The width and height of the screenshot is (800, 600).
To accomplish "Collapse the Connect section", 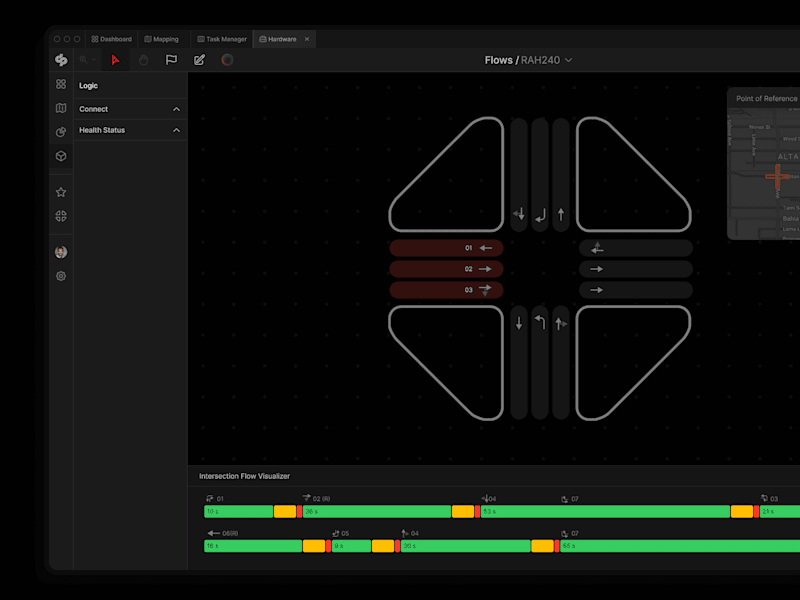I will click(176, 109).
